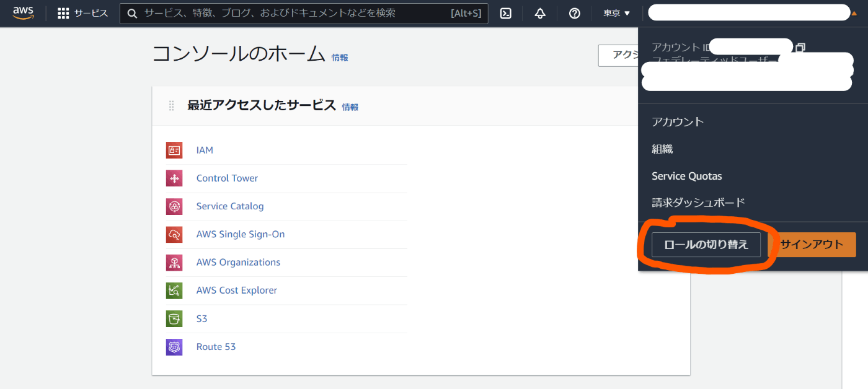Open the services grid icon
This screenshot has height=389, width=868.
63,13
